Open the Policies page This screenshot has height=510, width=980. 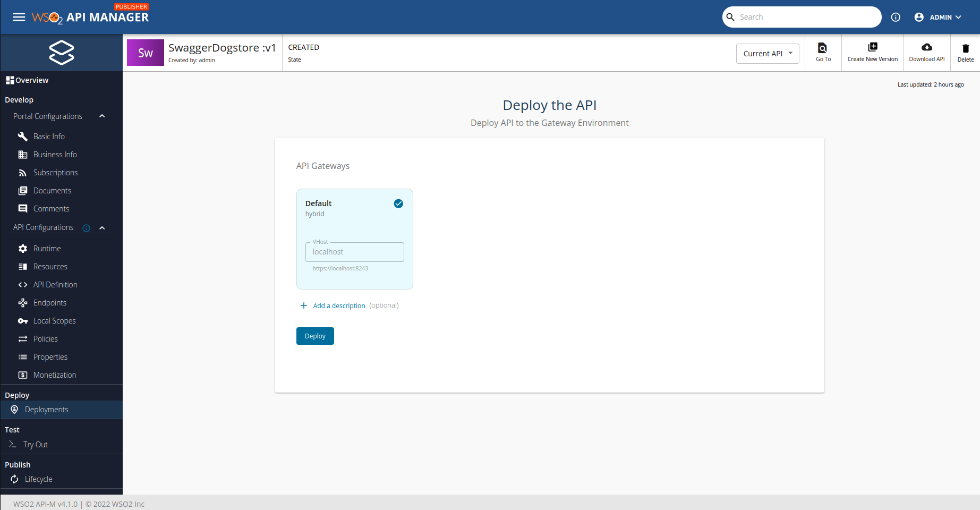pyautogui.click(x=46, y=339)
